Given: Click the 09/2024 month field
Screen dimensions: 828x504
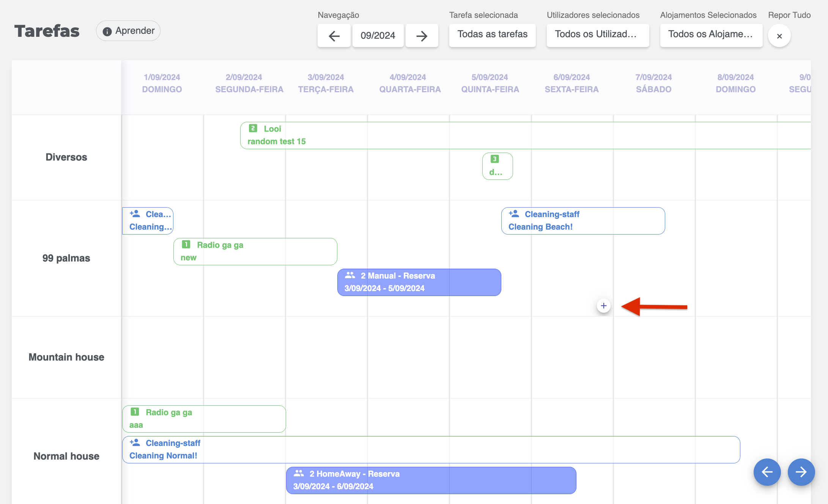Looking at the screenshot, I should tap(378, 36).
